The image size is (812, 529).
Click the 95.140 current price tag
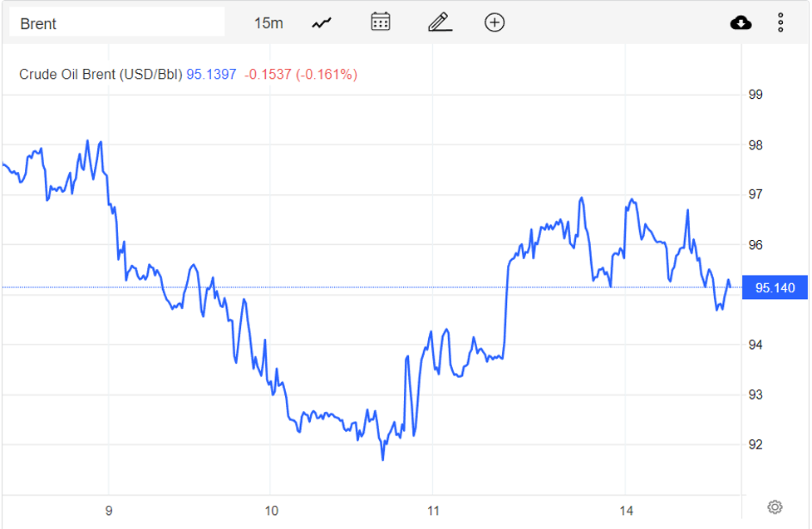coord(775,288)
